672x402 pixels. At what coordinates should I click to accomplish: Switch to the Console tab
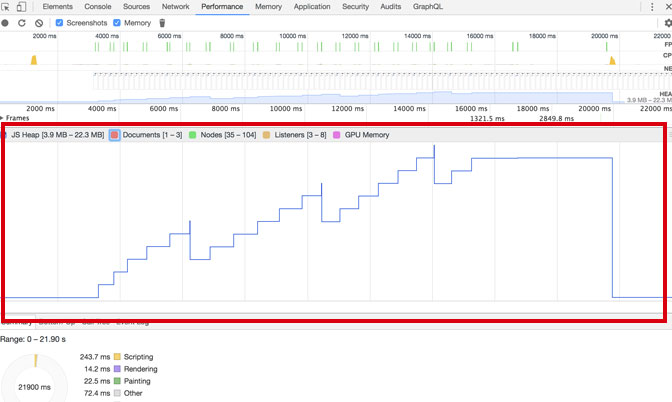(x=98, y=7)
